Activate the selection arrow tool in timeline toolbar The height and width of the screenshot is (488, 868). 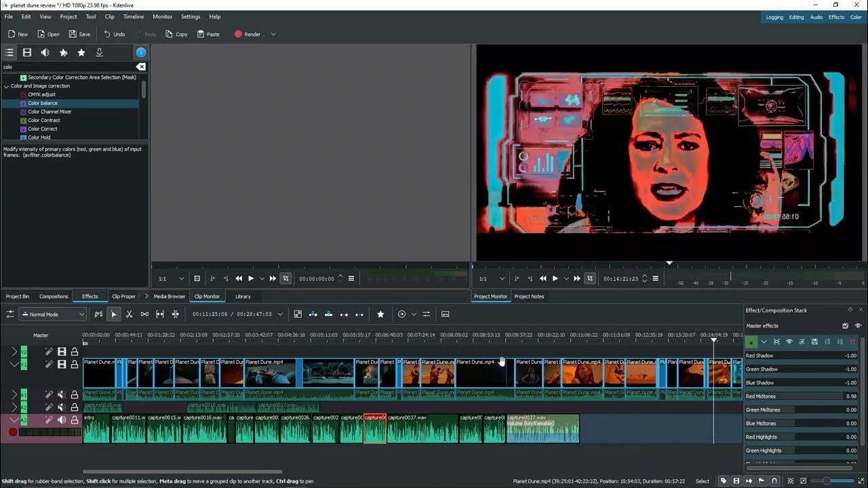point(114,314)
